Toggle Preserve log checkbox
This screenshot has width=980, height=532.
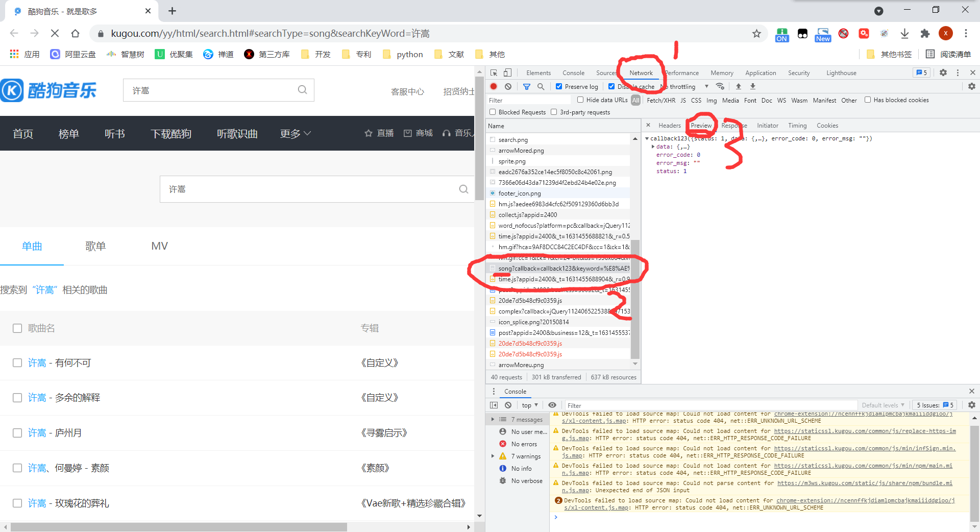click(x=559, y=86)
